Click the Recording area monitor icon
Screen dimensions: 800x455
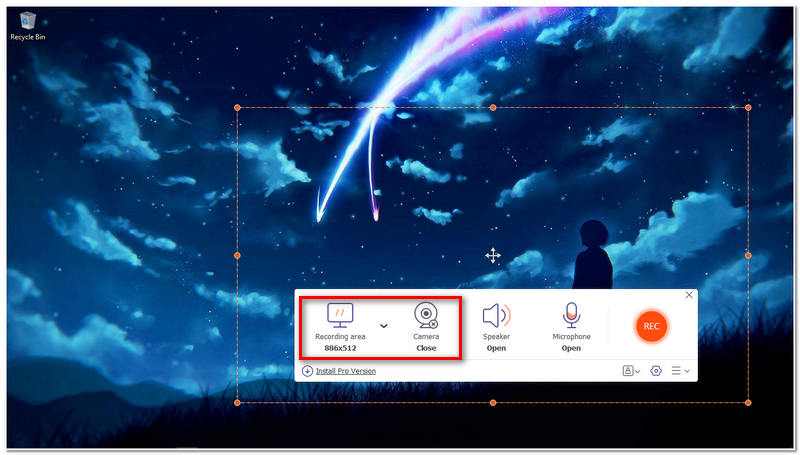point(340,315)
